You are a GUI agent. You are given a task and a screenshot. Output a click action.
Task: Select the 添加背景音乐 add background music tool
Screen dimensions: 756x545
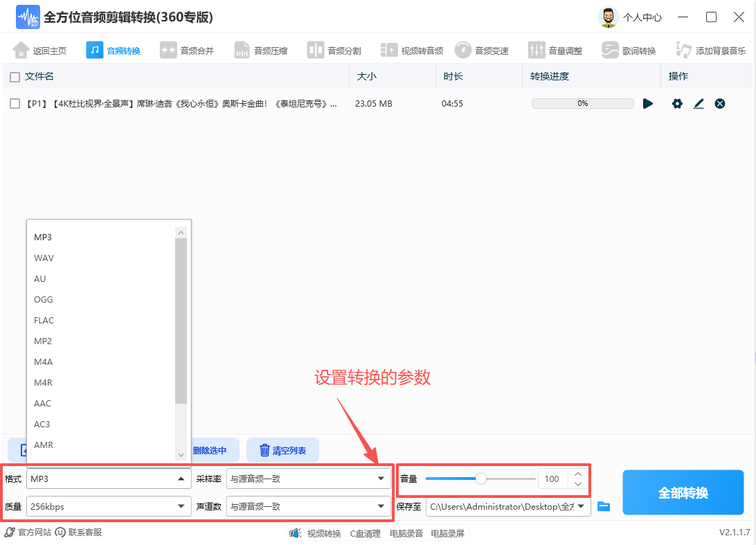coord(704,49)
